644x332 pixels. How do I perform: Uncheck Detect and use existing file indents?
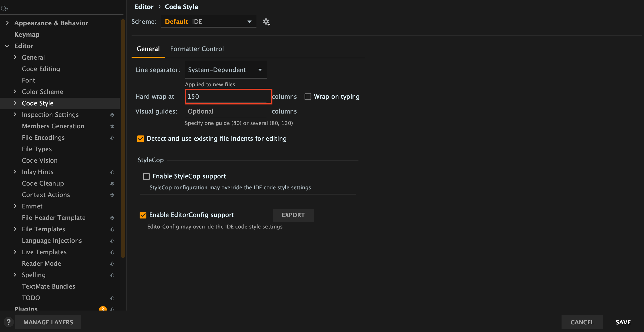coord(140,139)
